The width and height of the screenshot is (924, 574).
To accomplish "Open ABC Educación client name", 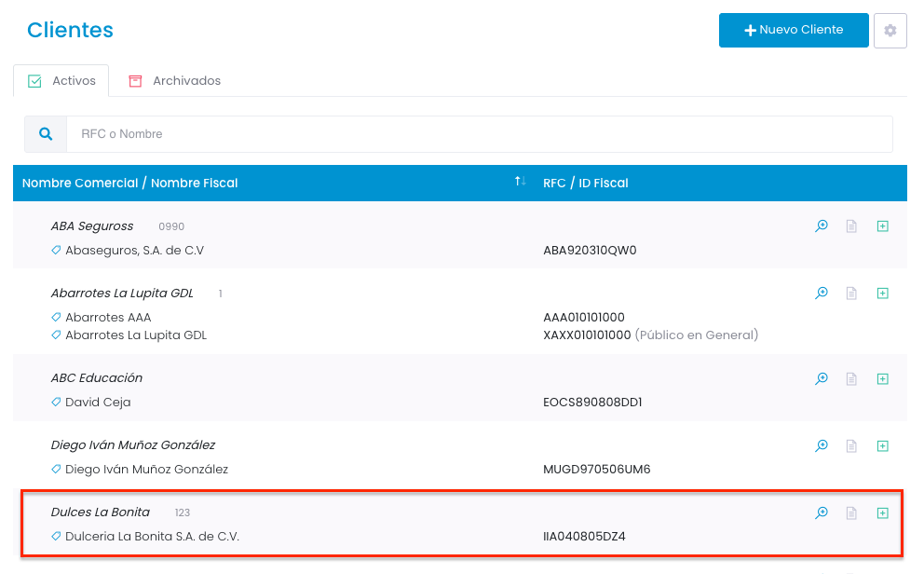I will (x=97, y=377).
